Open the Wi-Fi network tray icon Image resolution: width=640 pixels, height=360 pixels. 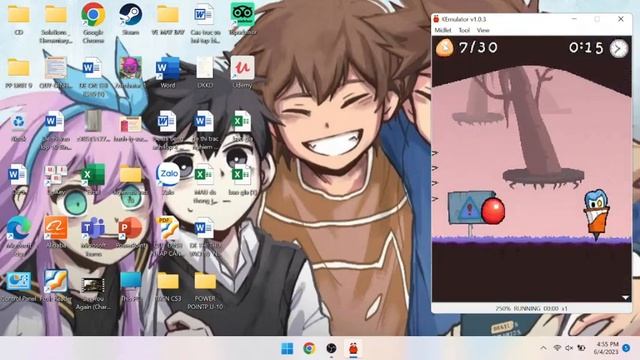[x=557, y=348]
